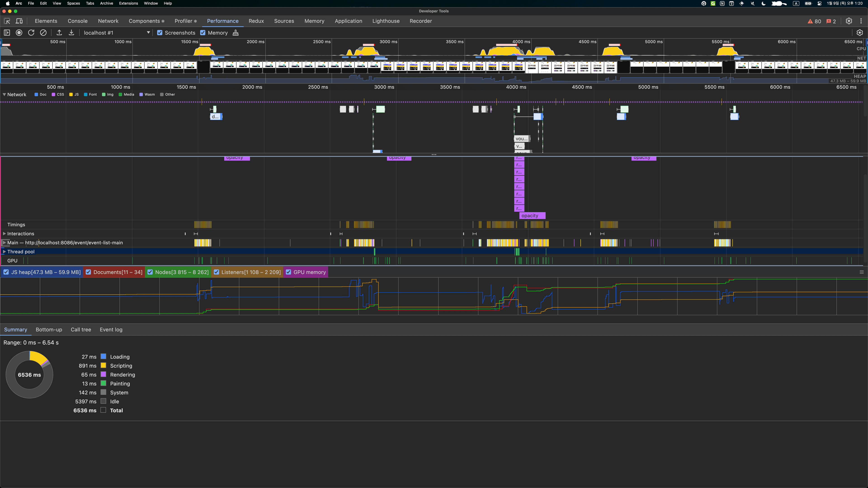This screenshot has height=488, width=868.
Task: Switch to the Bottom-up tab
Action: pyautogui.click(x=49, y=330)
